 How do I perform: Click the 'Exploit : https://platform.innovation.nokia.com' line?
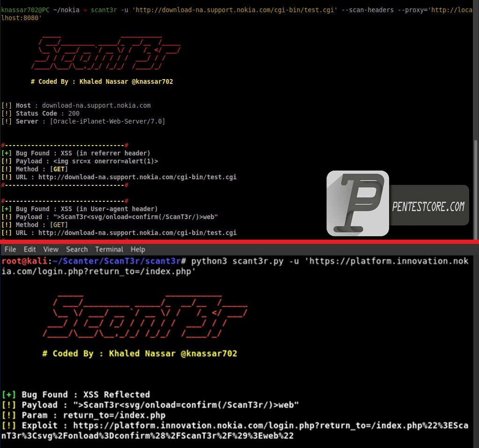coord(235,431)
